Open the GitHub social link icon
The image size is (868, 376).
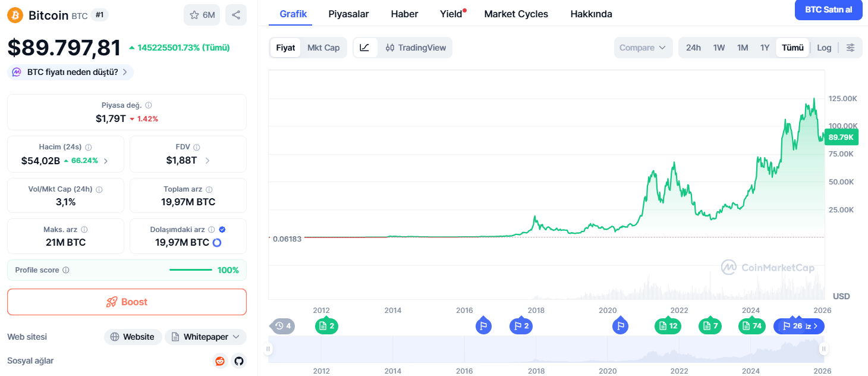click(x=239, y=361)
